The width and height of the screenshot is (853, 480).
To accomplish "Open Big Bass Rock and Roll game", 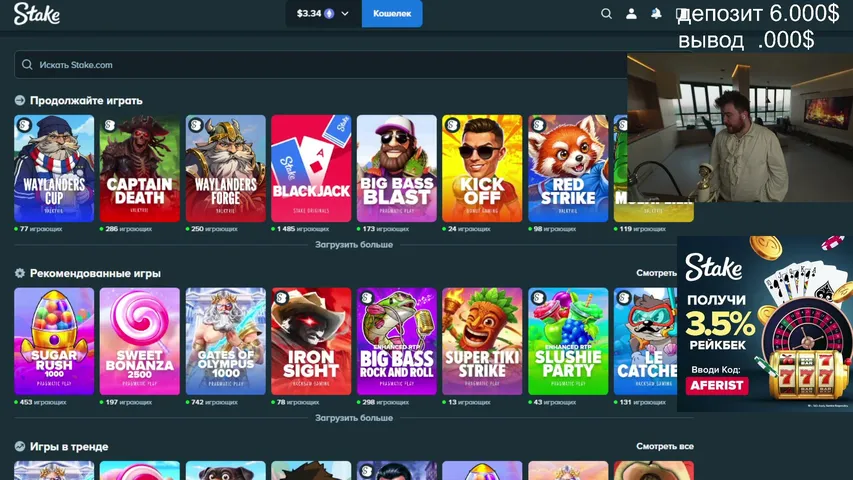I will (397, 341).
